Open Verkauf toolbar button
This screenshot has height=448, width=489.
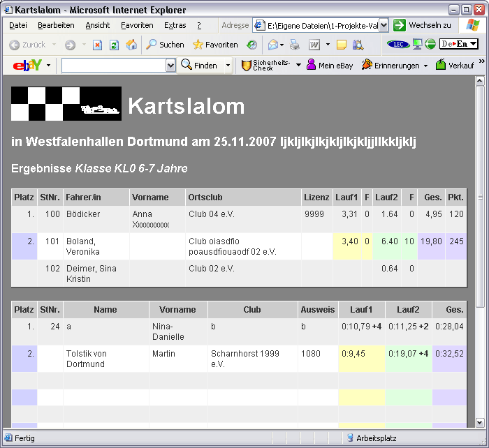point(455,65)
